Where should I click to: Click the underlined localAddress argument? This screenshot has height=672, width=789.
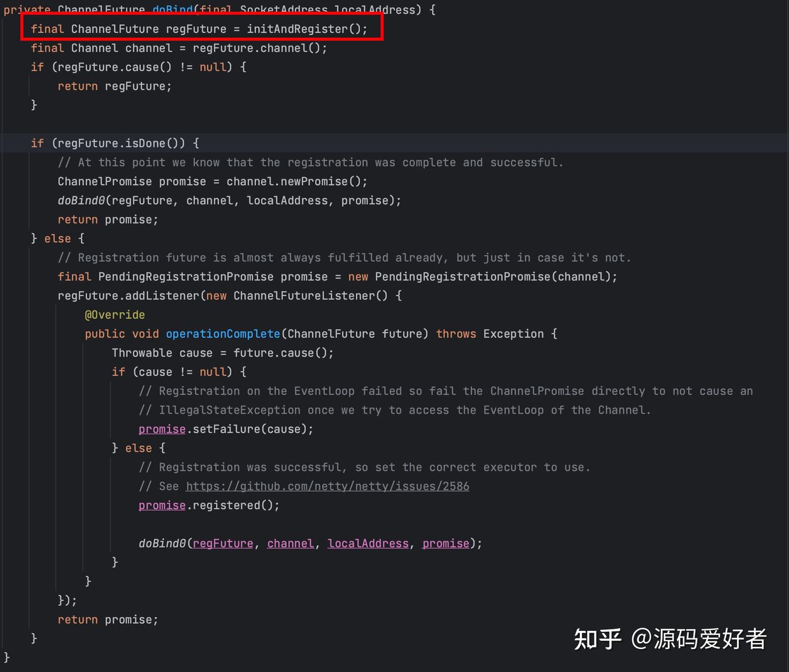[x=368, y=543]
